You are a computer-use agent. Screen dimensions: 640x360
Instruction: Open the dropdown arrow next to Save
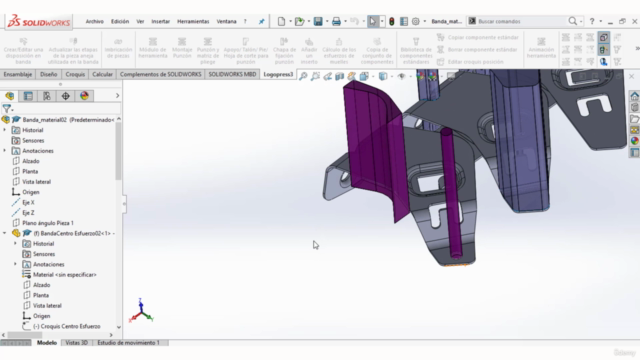pos(327,21)
